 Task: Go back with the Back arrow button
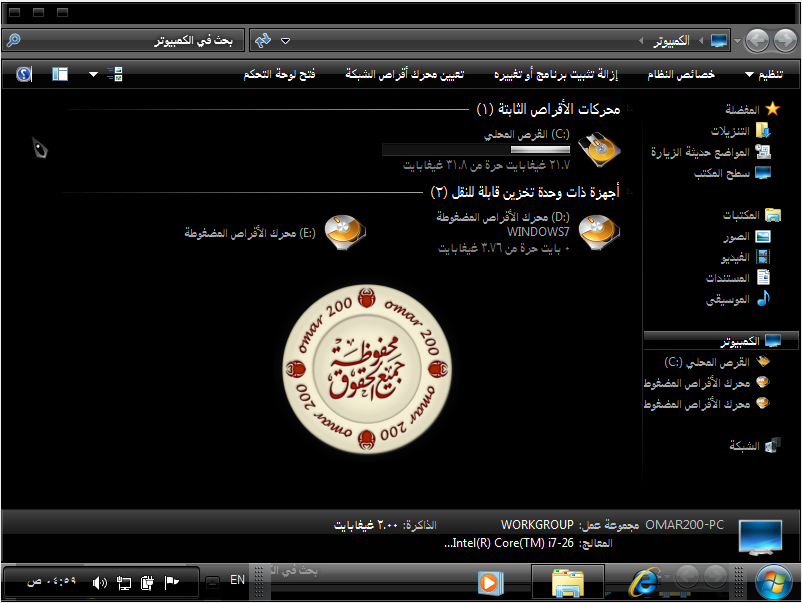757,40
